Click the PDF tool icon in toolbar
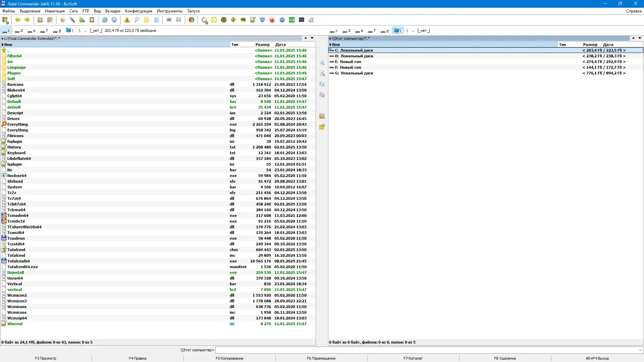644x362 pixels. click(x=243, y=20)
